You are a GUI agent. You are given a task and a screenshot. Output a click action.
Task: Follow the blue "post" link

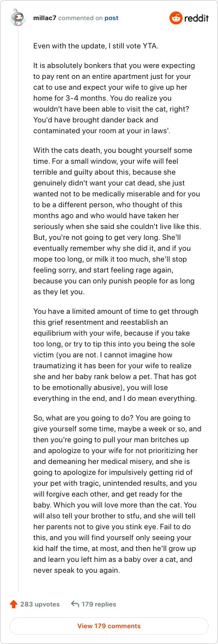[111, 18]
